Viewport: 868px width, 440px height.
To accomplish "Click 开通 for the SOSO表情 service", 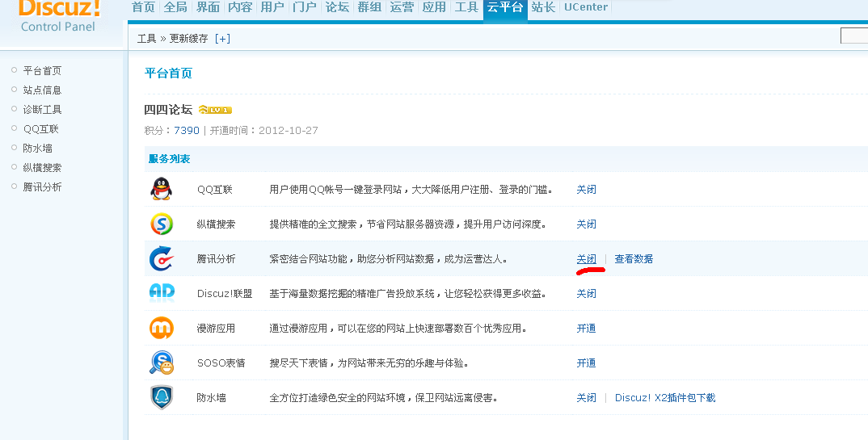I will (x=586, y=363).
